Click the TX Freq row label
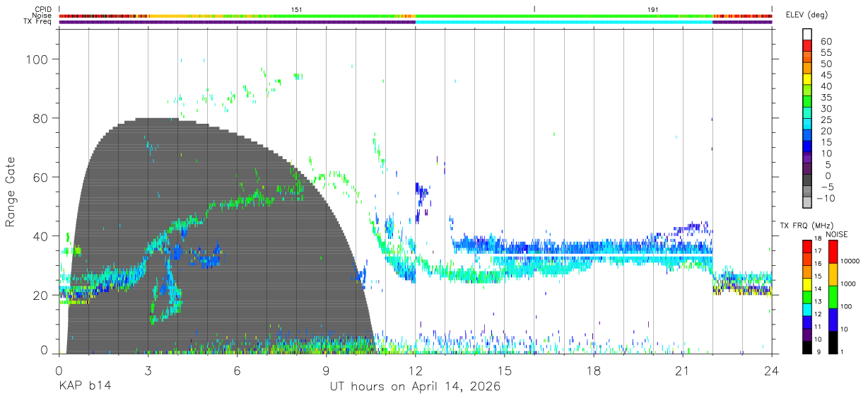868x401 pixels. click(37, 22)
